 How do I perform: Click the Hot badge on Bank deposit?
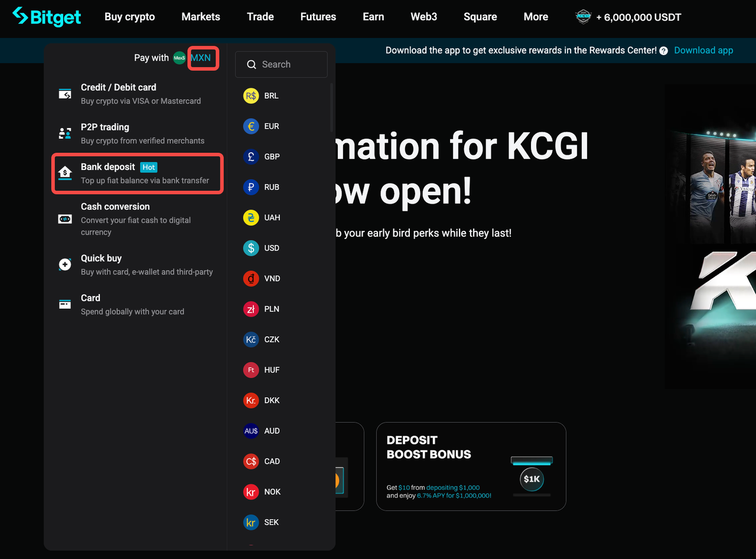click(x=149, y=167)
